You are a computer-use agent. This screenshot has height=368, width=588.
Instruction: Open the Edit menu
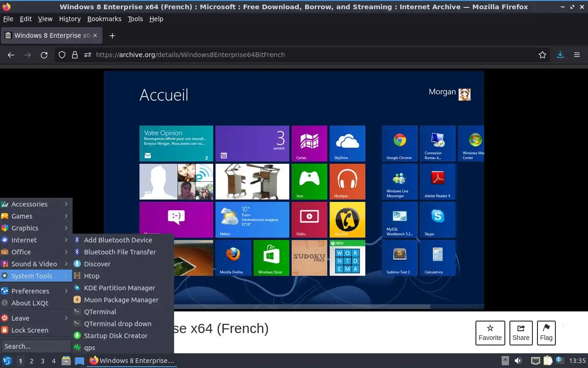tap(26, 19)
